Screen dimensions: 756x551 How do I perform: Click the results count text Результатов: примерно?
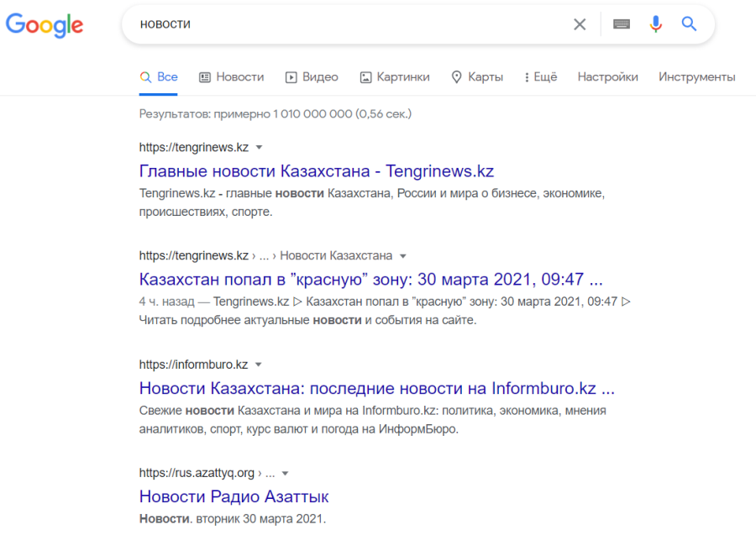click(276, 114)
